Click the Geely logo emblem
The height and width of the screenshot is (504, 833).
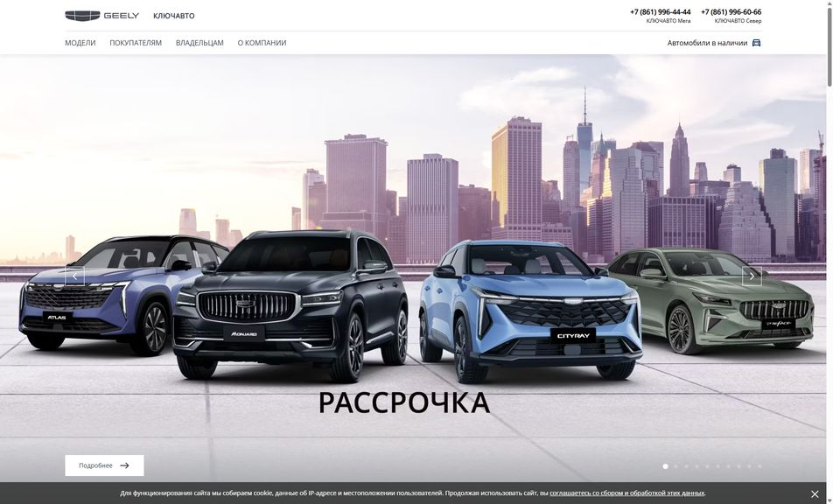82,16
